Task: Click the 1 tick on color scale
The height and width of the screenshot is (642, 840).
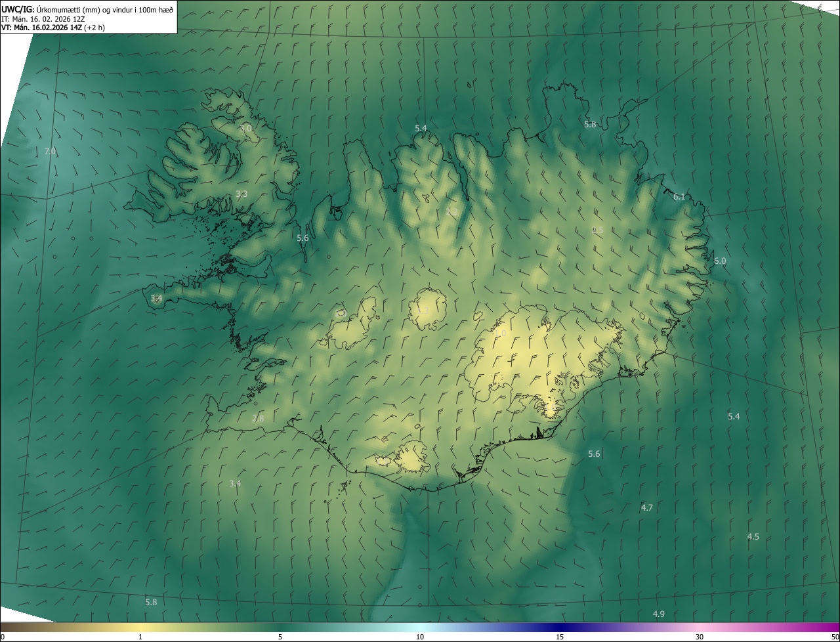Action: (x=140, y=637)
